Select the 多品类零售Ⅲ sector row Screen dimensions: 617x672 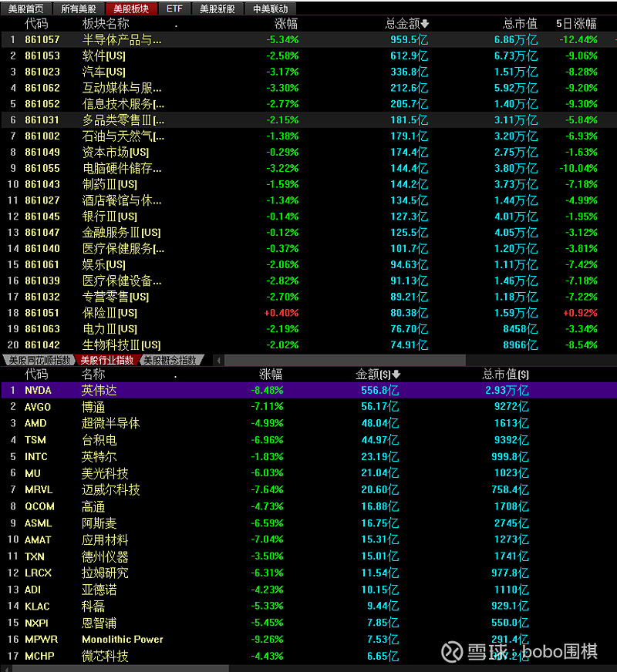308,120
